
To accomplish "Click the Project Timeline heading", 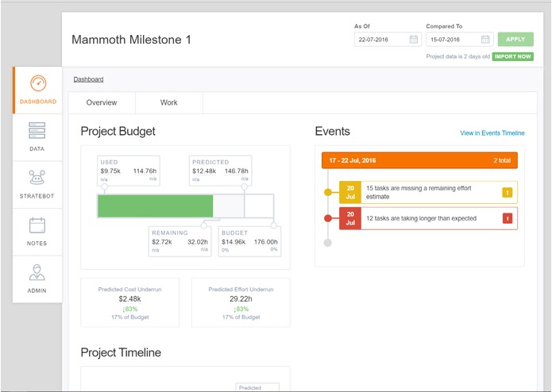I will coord(121,352).
